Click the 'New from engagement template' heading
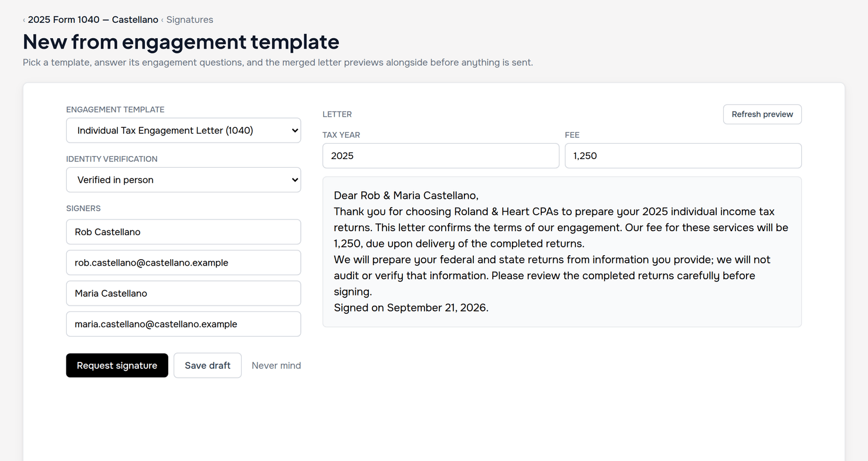Image resolution: width=868 pixels, height=461 pixels. [181, 42]
